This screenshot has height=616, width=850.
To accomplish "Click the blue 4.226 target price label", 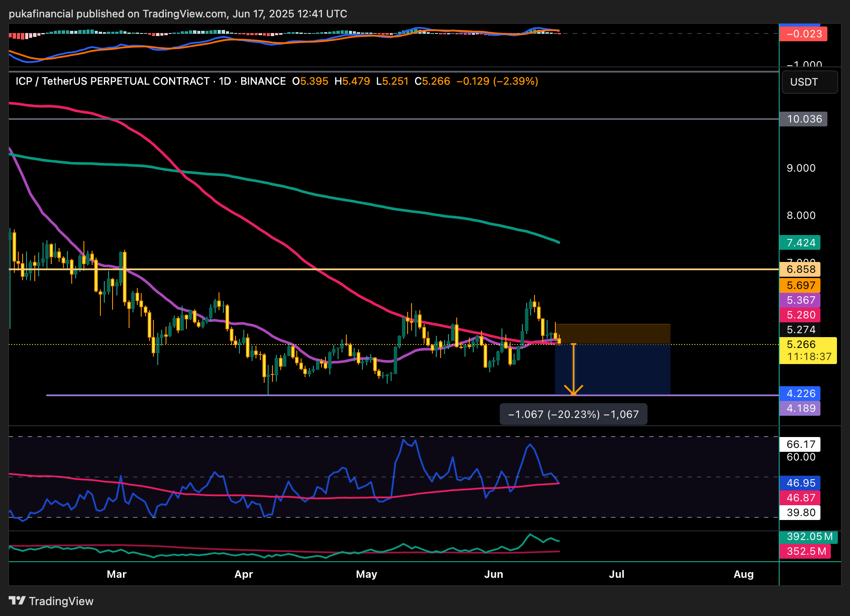I will [800, 394].
